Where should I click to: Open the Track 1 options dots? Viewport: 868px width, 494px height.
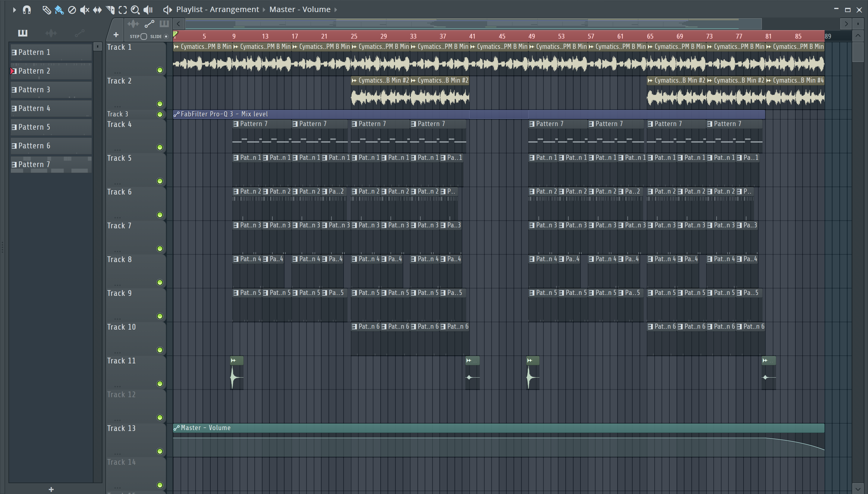click(117, 72)
